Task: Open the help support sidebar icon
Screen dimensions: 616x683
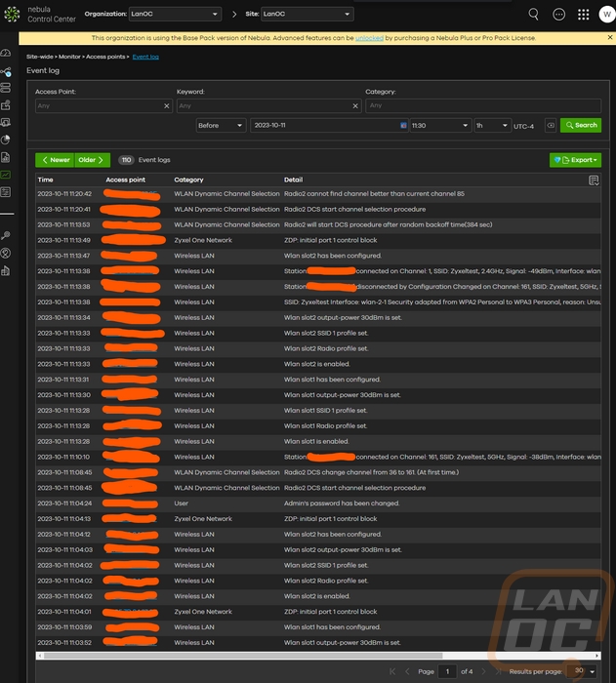Action: tap(6, 253)
